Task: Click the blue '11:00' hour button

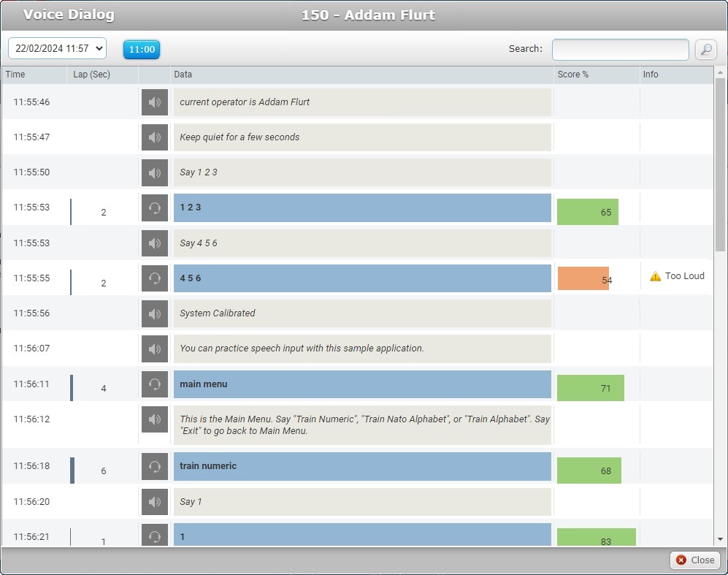Action: [x=142, y=49]
